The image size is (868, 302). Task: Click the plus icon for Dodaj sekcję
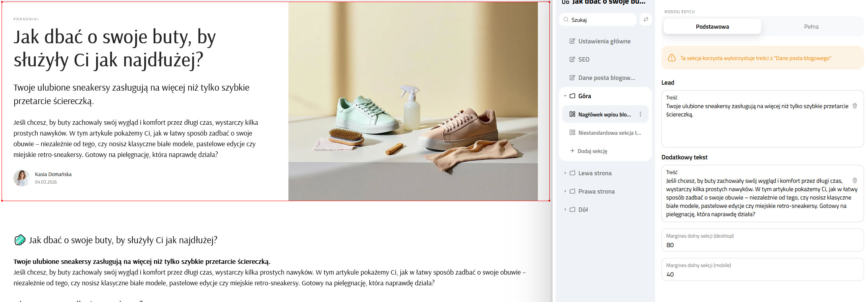tap(572, 151)
